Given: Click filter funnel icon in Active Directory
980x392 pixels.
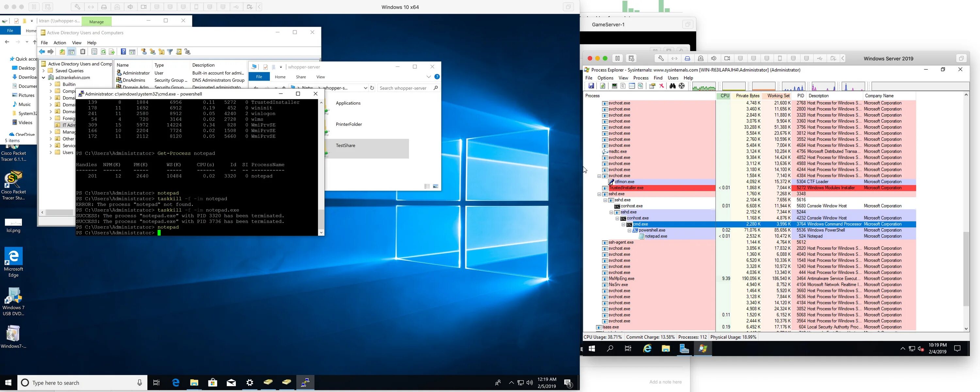Looking at the screenshot, I should point(170,52).
